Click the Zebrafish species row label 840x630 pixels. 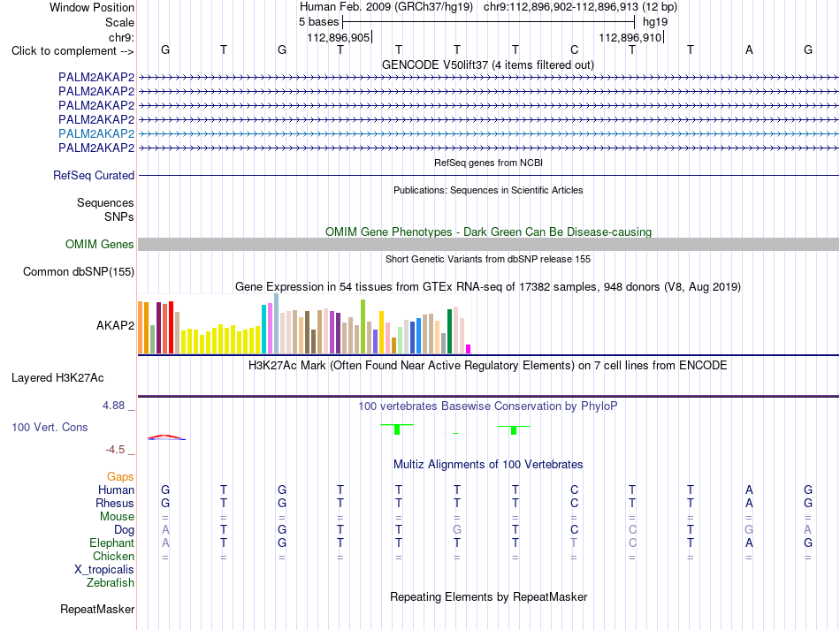[x=111, y=582]
